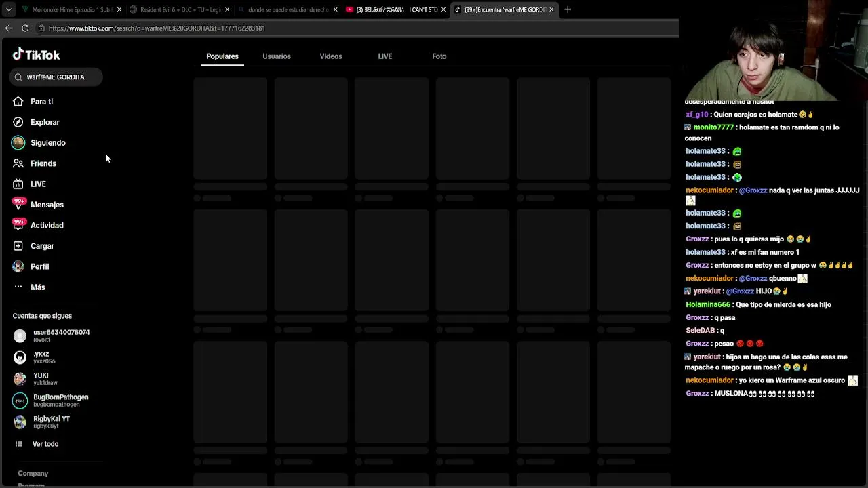Open YUKI account avatar
This screenshot has width=868, height=488.
pyautogui.click(x=20, y=379)
